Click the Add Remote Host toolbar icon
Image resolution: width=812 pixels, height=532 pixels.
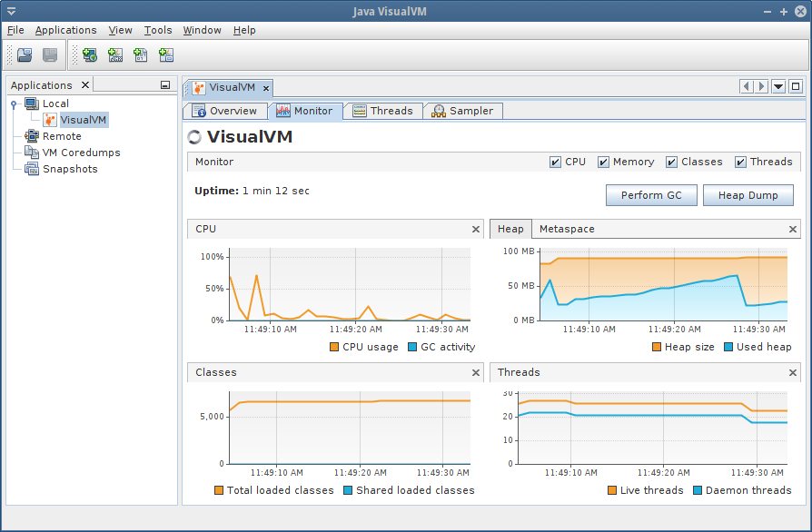(90, 54)
